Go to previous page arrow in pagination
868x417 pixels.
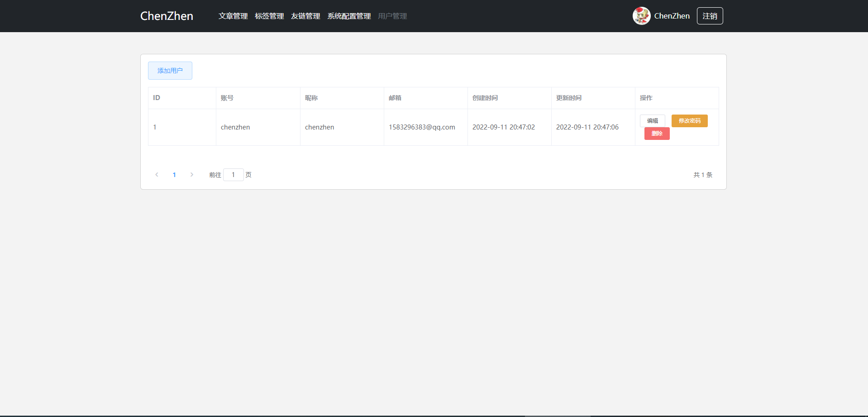[157, 175]
